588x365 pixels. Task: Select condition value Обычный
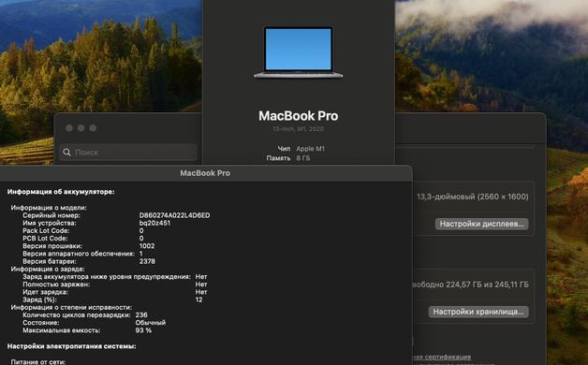[x=151, y=323]
